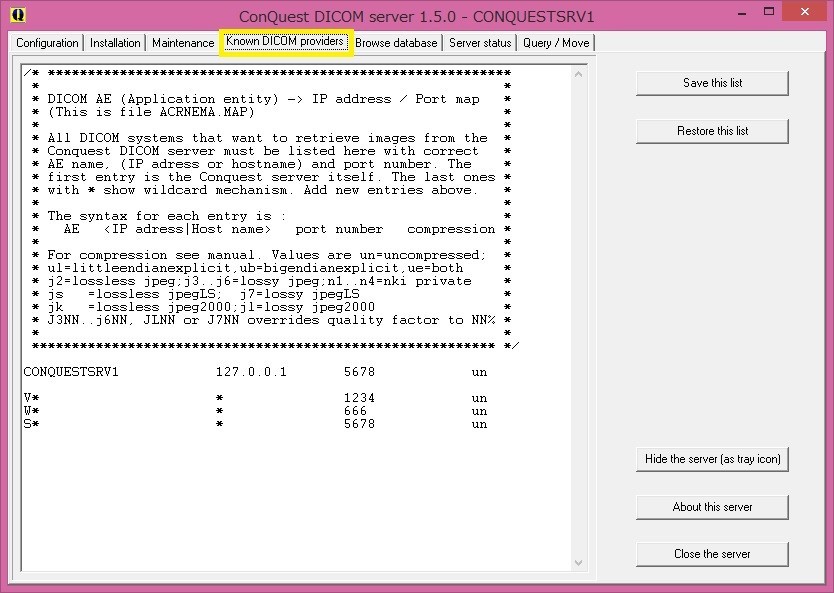Go to the Browse database tab
This screenshot has width=834, height=593.
[396, 43]
